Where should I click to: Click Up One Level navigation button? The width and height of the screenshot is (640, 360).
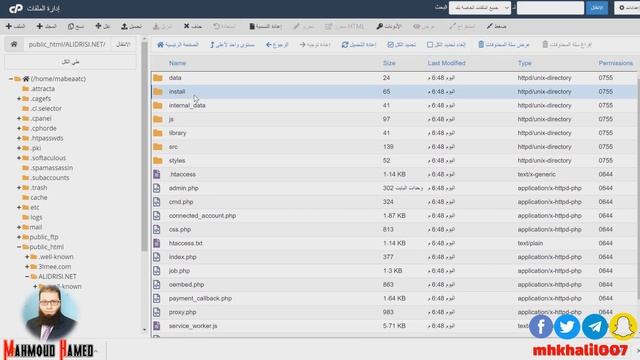[232, 44]
